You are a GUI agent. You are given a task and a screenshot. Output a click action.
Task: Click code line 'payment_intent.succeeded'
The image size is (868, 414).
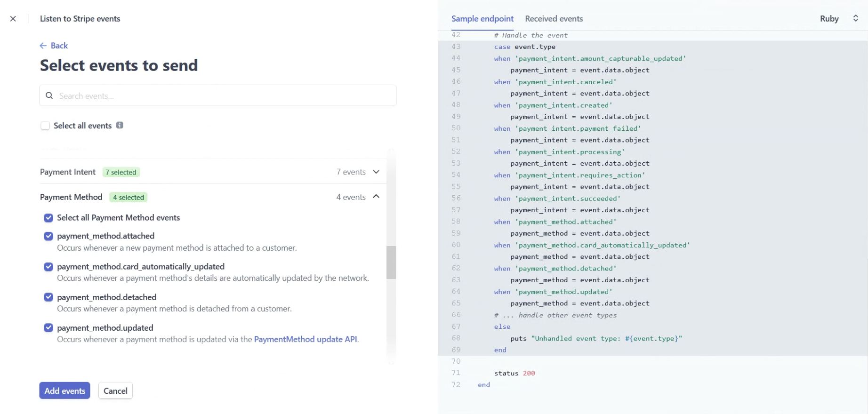click(x=557, y=199)
